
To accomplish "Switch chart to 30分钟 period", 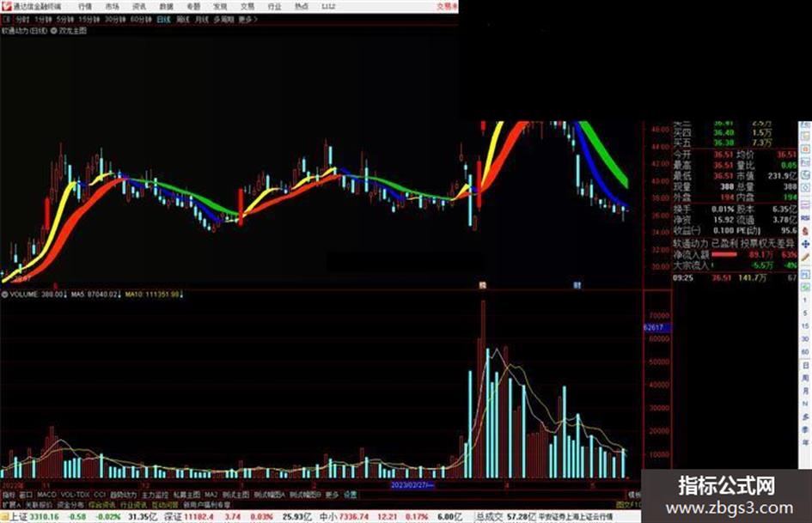I will click(115, 19).
